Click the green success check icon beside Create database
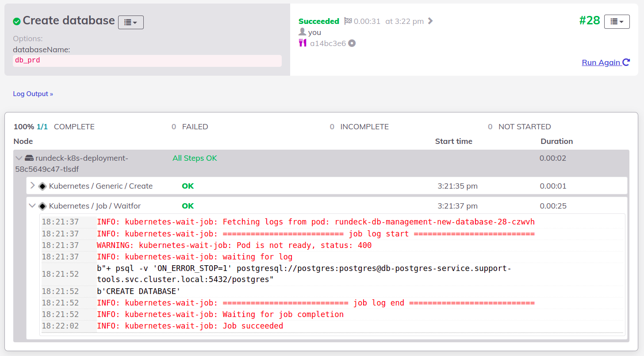 coord(17,21)
